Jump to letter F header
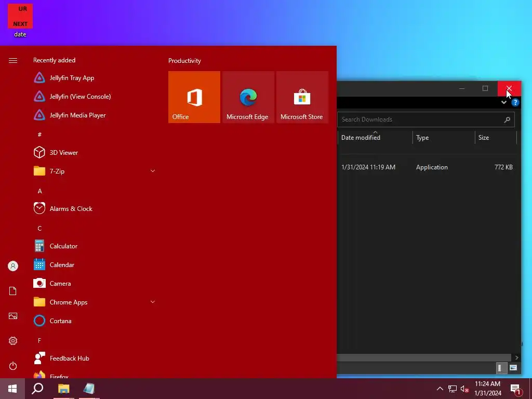 click(x=39, y=340)
